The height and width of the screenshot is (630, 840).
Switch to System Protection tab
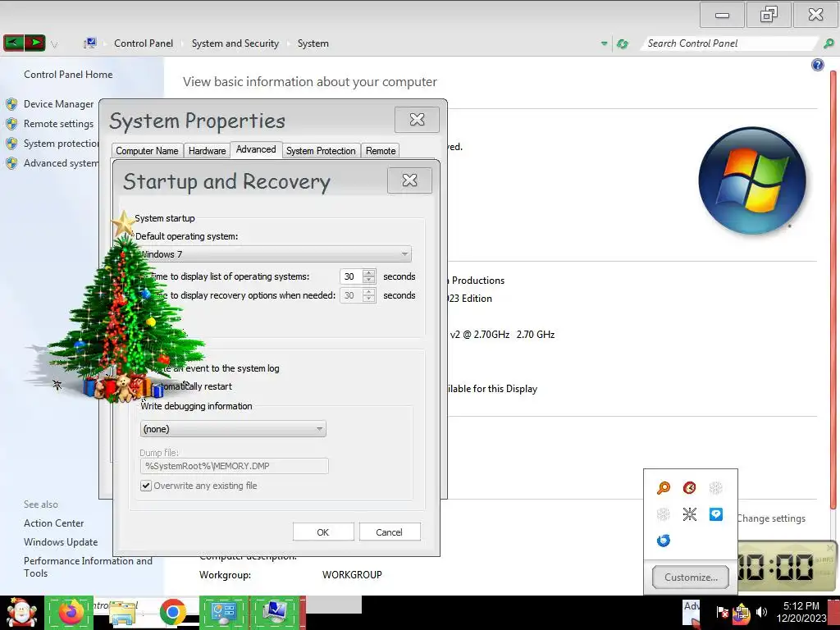click(321, 151)
